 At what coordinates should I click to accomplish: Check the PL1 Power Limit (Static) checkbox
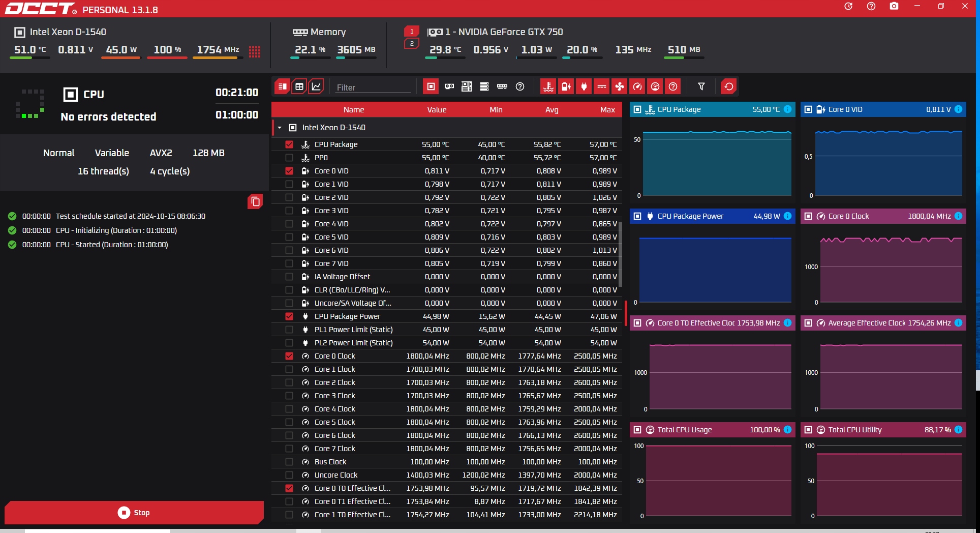[289, 330]
